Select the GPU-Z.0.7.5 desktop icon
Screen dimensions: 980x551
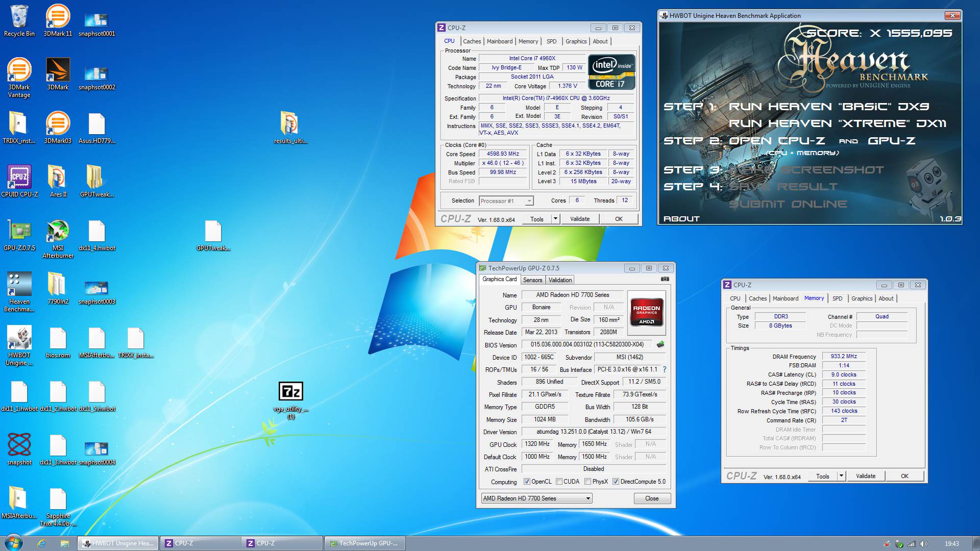pyautogui.click(x=19, y=235)
